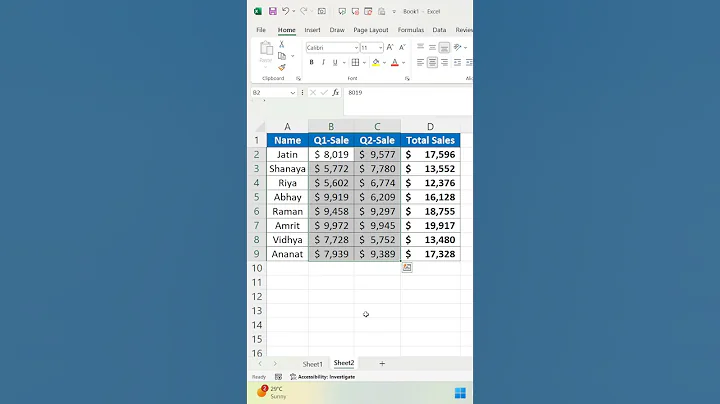
Task: Redo the last undone action
Action: [303, 11]
